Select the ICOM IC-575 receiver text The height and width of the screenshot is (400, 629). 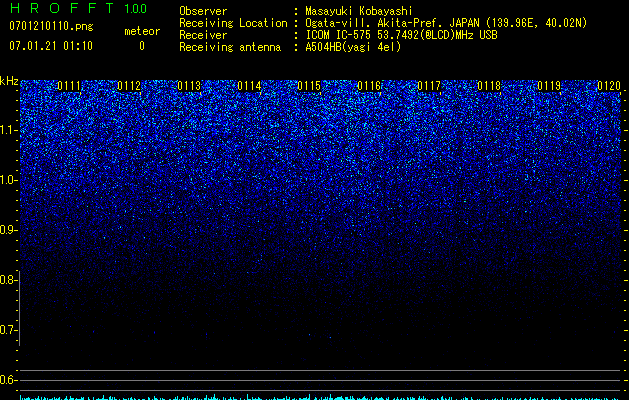tap(401, 35)
